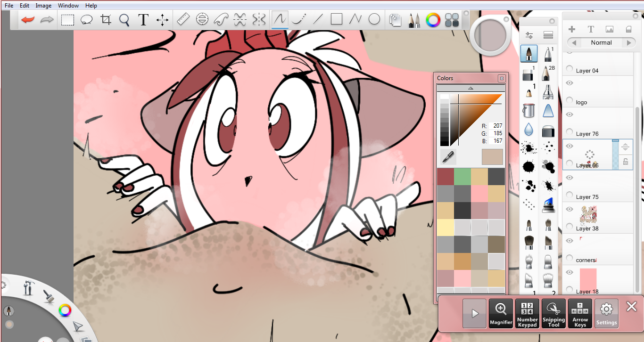Open the Brush Library icon

pos(548,35)
